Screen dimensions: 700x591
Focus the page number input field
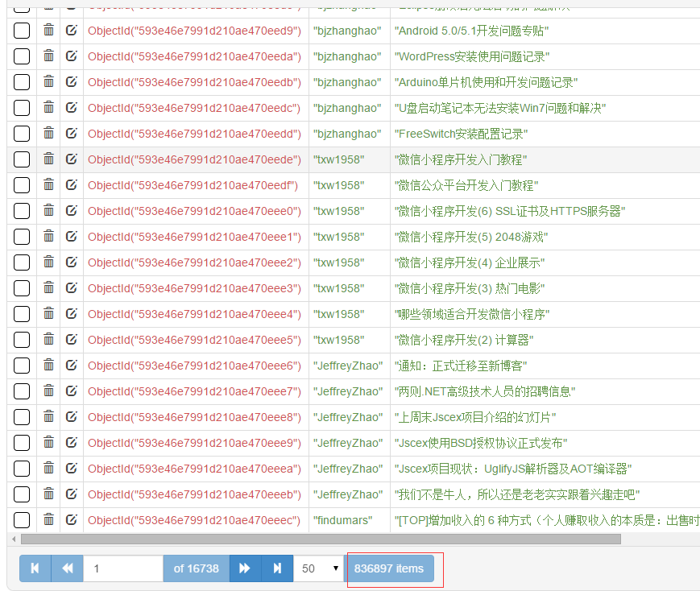coord(123,568)
